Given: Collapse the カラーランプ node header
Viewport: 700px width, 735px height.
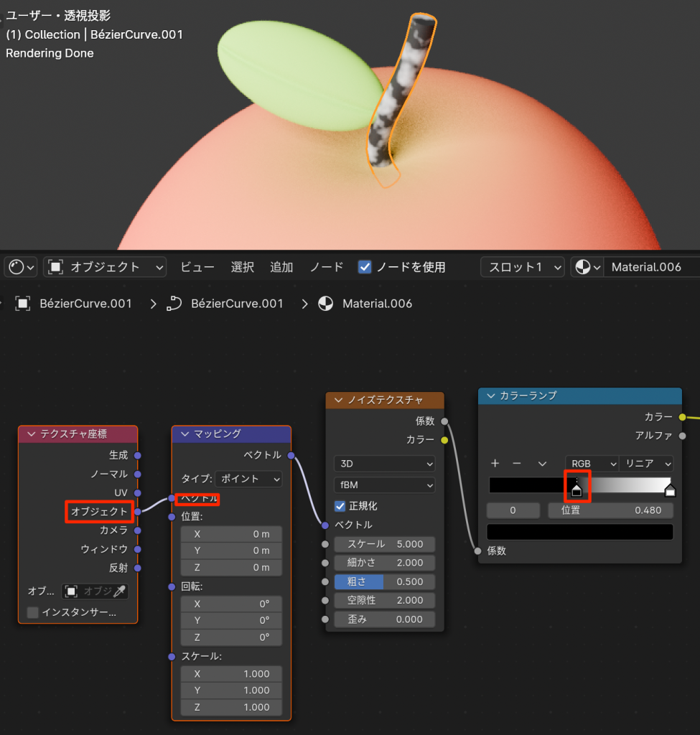Looking at the screenshot, I should tap(491, 395).
